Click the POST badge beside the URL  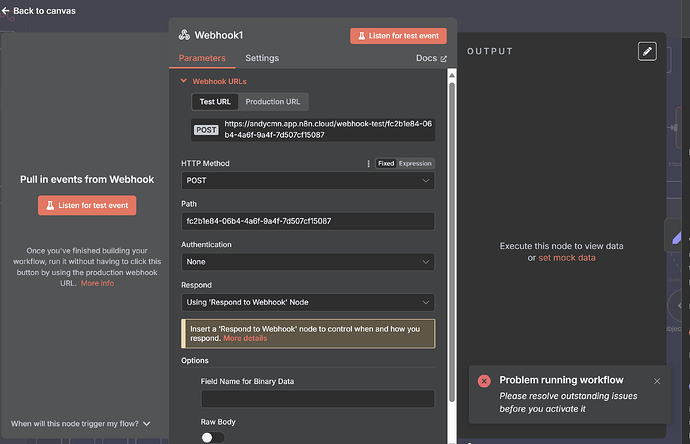click(x=206, y=130)
